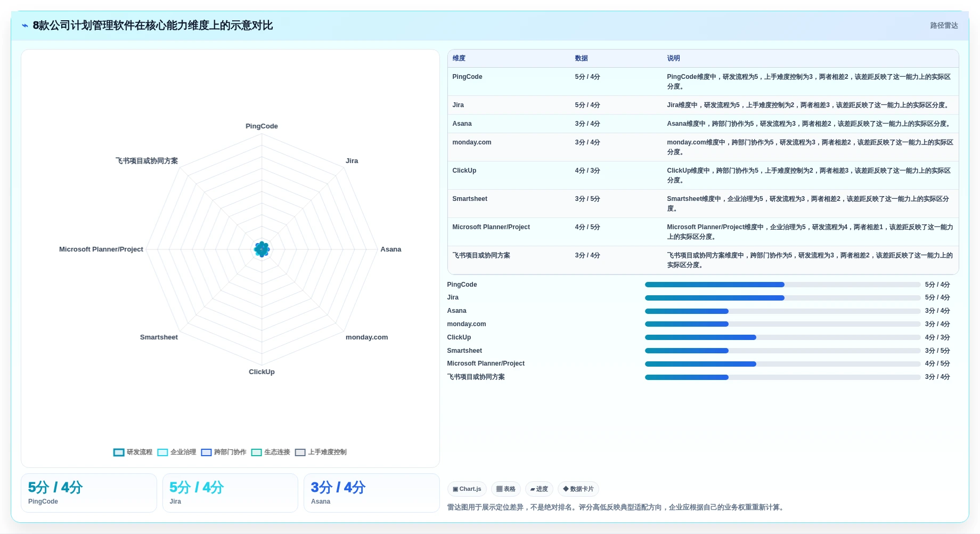Toggle the 企业治理 legend swatch
This screenshot has height=534, width=980.
tap(162, 452)
